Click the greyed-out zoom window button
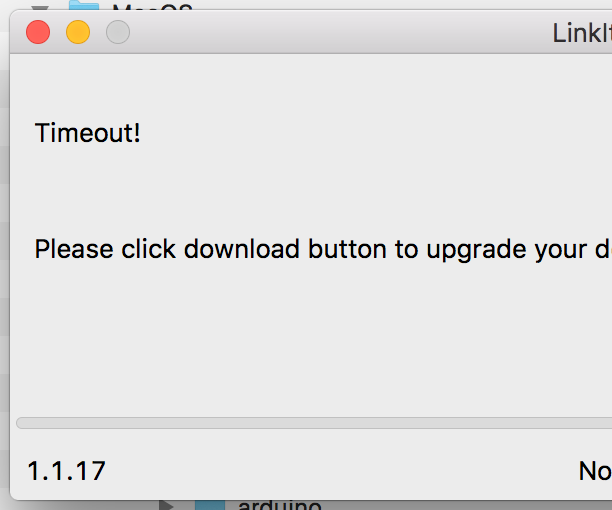The image size is (612, 510). click(118, 32)
